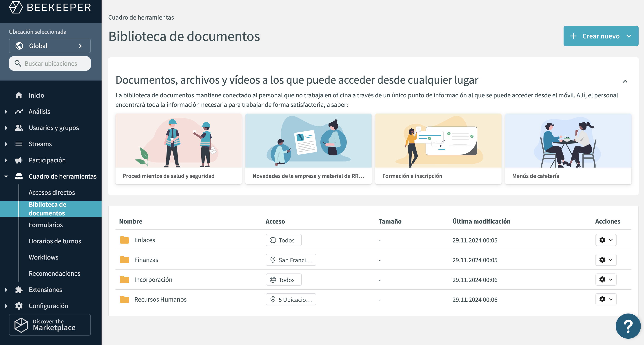Open actions dropdown chevron for Finanzas
The width and height of the screenshot is (644, 345).
[611, 260]
